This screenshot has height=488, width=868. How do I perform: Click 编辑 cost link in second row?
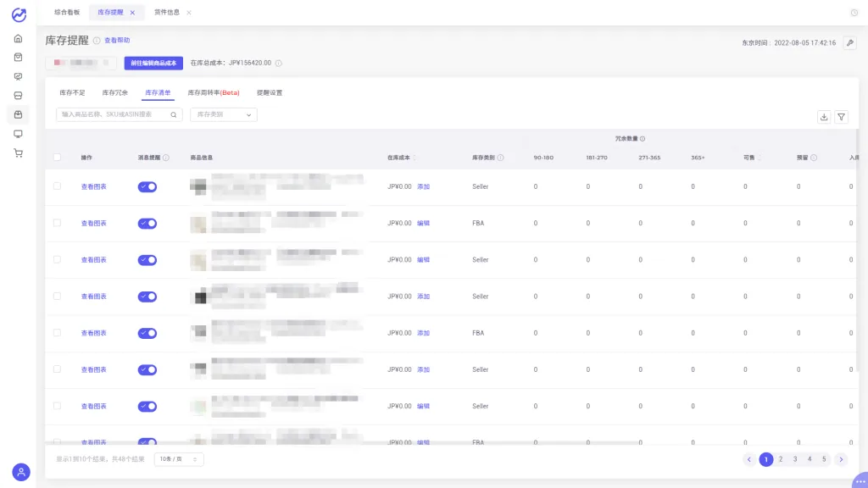click(x=424, y=224)
